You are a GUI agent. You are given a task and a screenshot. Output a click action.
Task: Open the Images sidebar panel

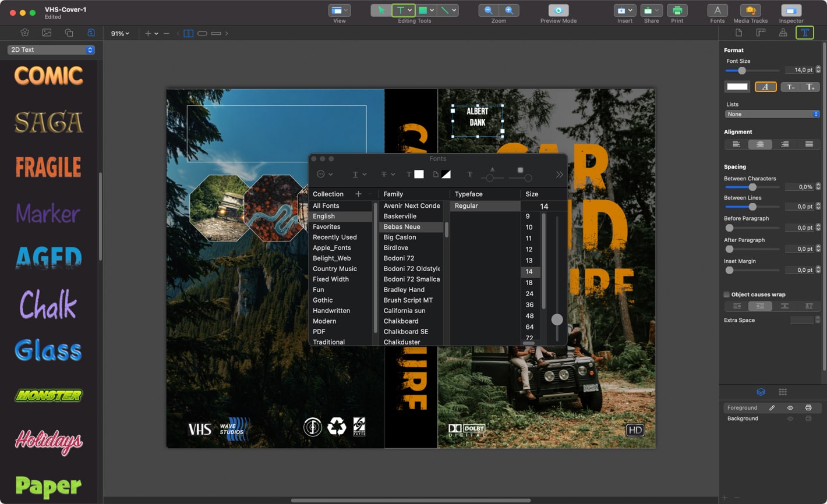tap(46, 33)
